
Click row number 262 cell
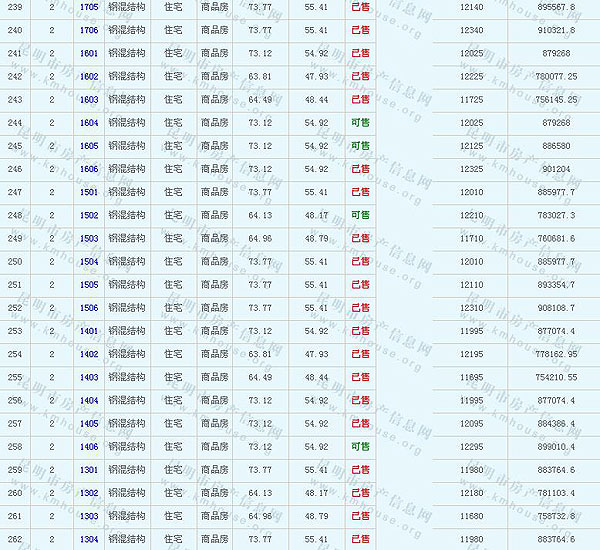coord(14,540)
